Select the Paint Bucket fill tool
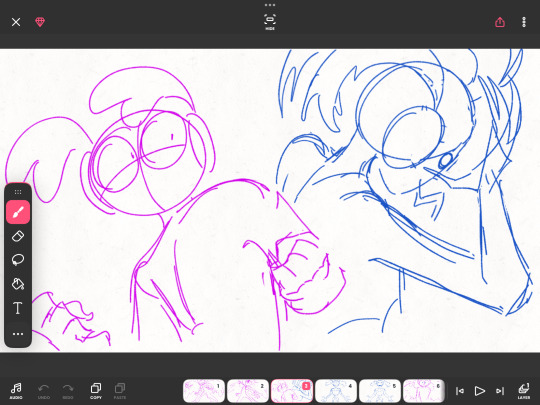 pyautogui.click(x=18, y=284)
